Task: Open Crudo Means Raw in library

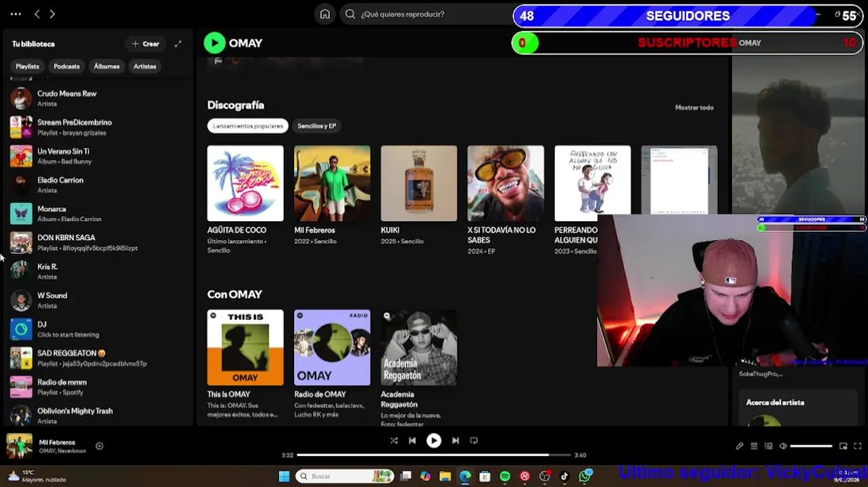Action: click(98, 98)
